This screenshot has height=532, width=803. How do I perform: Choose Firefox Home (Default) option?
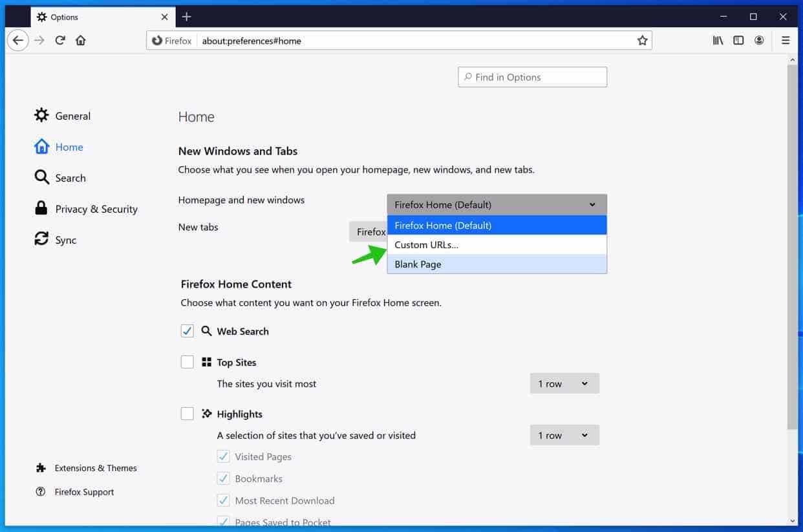click(x=497, y=225)
